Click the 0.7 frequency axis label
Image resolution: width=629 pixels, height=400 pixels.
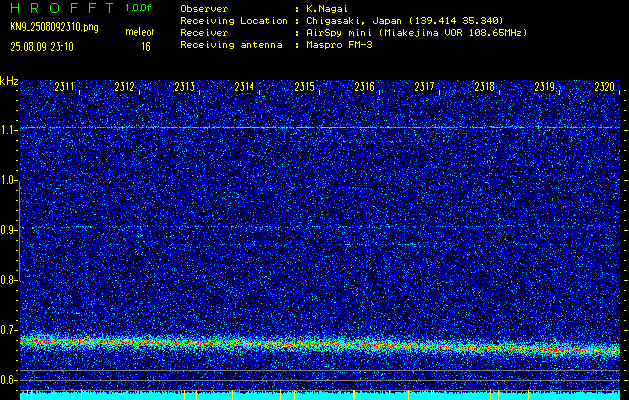pyautogui.click(x=8, y=330)
